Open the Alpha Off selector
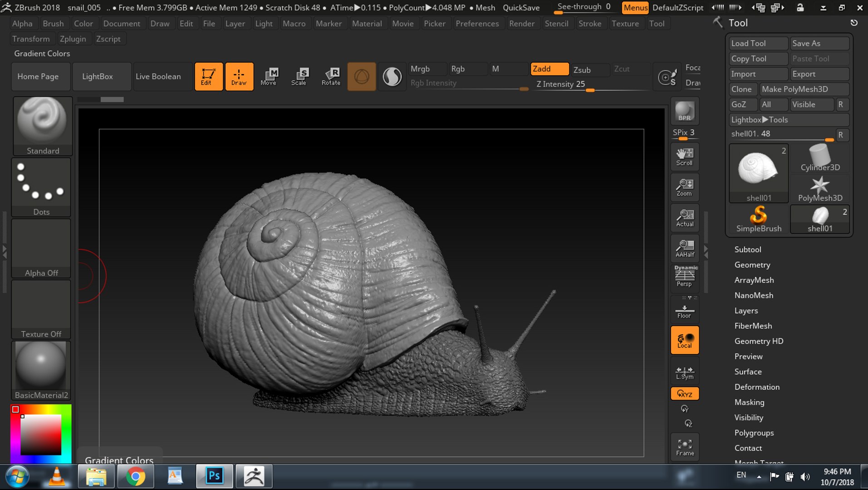 point(41,249)
